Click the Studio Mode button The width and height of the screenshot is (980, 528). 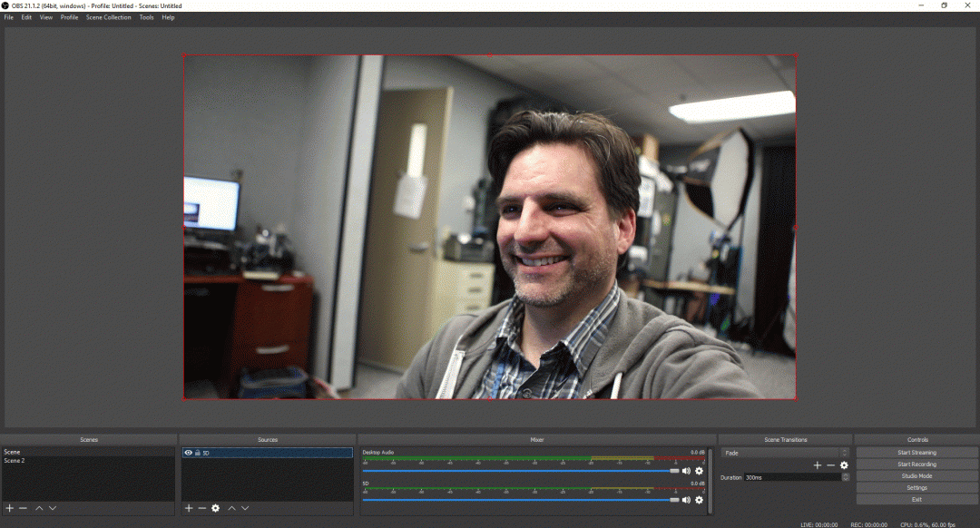click(916, 476)
